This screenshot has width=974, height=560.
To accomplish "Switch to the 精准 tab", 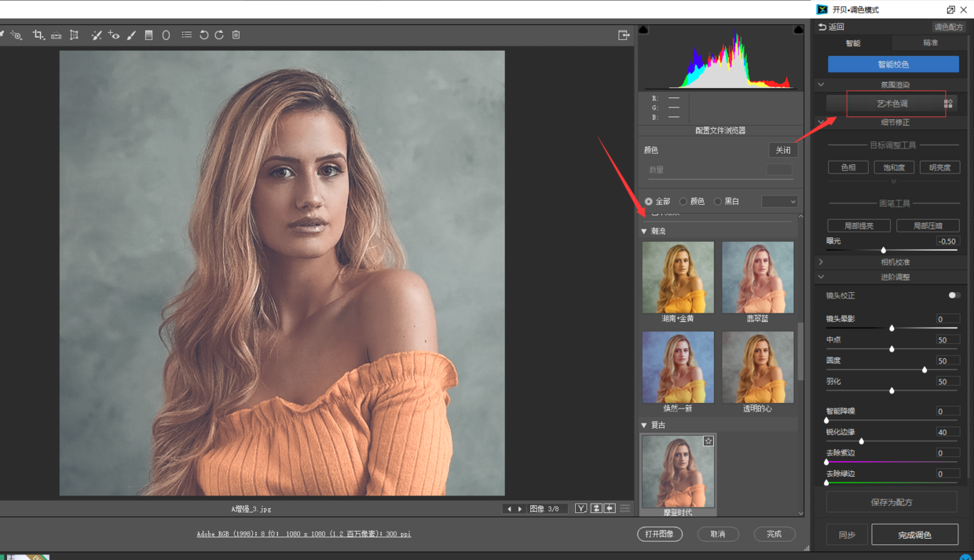I will [x=930, y=43].
